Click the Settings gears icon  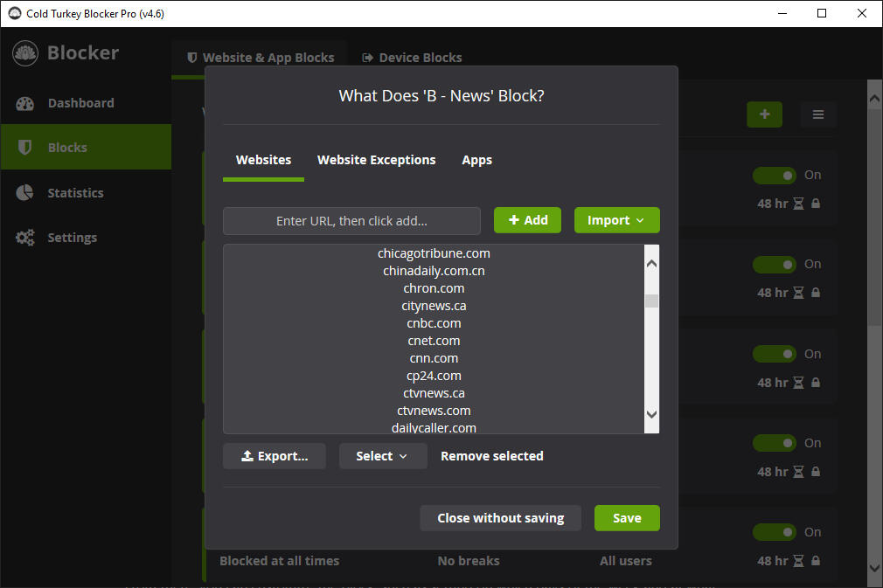click(x=25, y=238)
